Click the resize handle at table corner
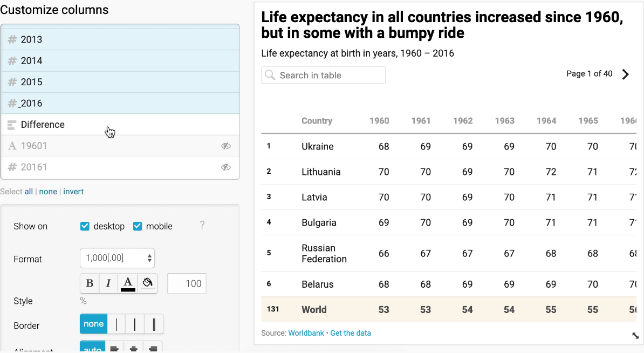Viewport: 644px width, 353px height. [635, 336]
